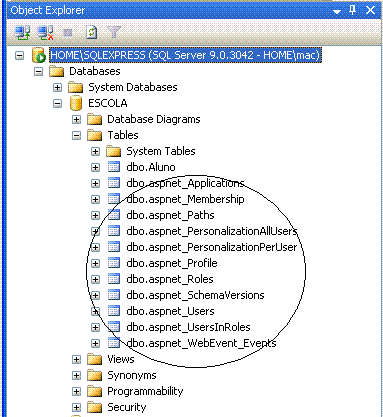The height and width of the screenshot is (417, 383).
Task: Close the Object Explorer panel
Action: click(x=370, y=10)
